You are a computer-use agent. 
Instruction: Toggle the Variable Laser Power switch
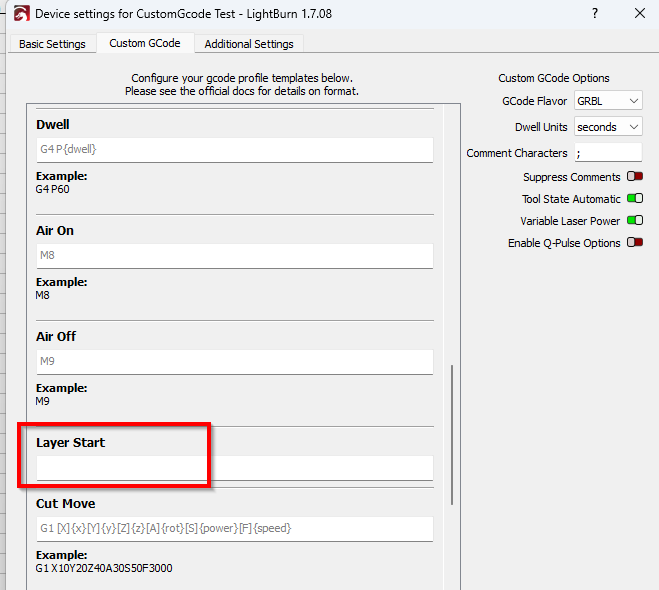click(635, 220)
